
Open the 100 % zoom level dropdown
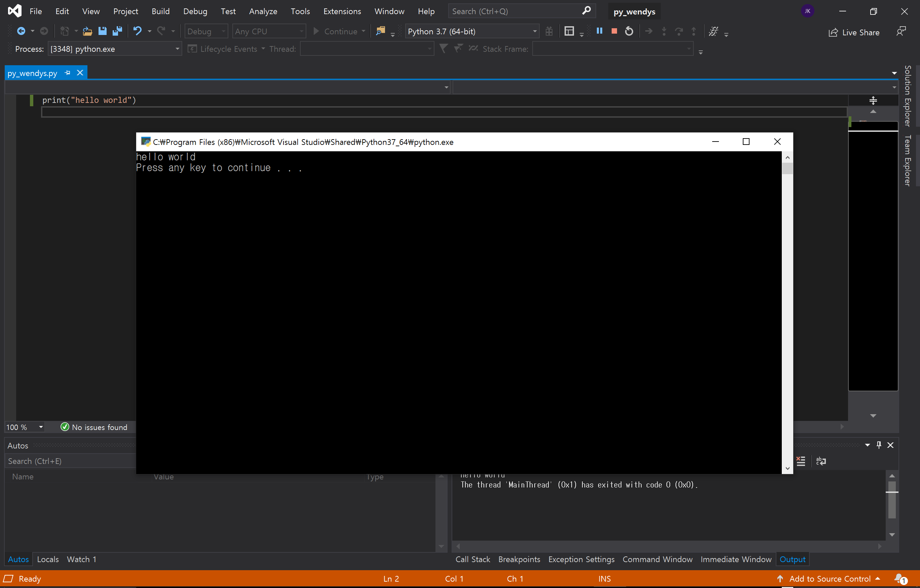40,427
